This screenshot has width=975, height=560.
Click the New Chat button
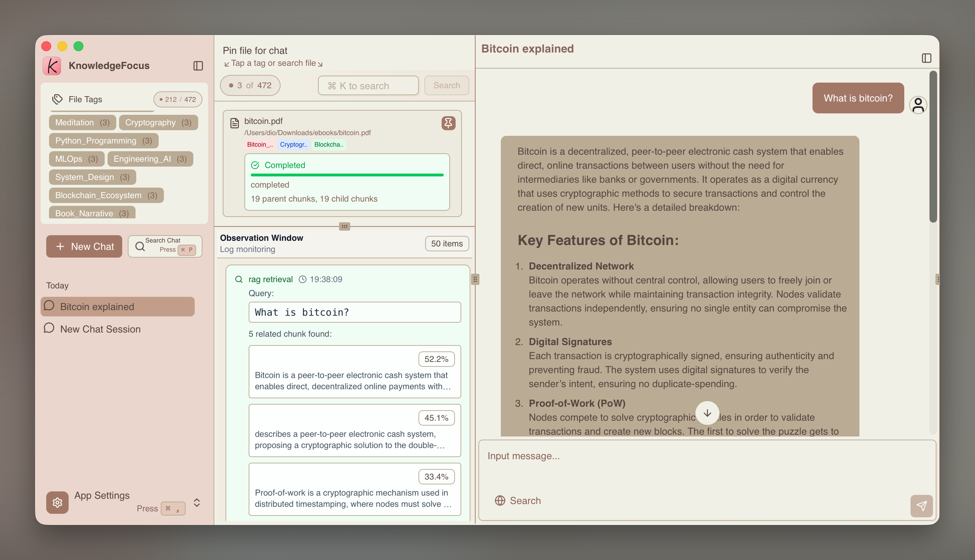coord(84,246)
